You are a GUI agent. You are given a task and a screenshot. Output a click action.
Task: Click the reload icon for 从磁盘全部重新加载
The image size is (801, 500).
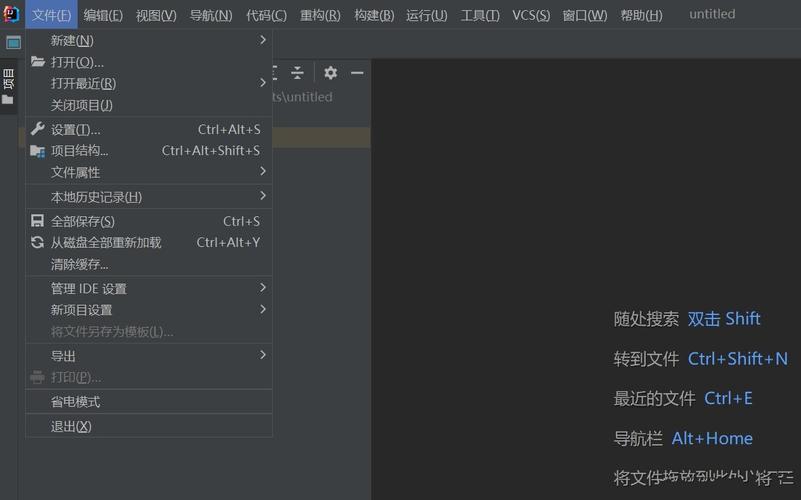(x=38, y=242)
